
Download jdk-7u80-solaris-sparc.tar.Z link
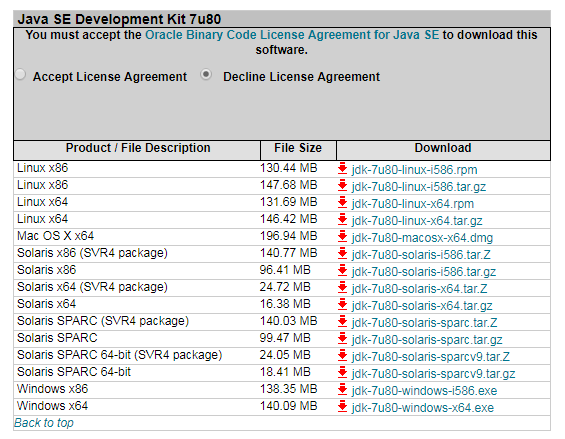(x=424, y=323)
